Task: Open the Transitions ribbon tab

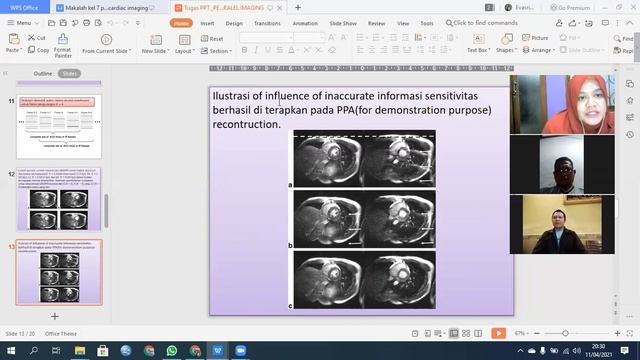Action: (x=267, y=23)
